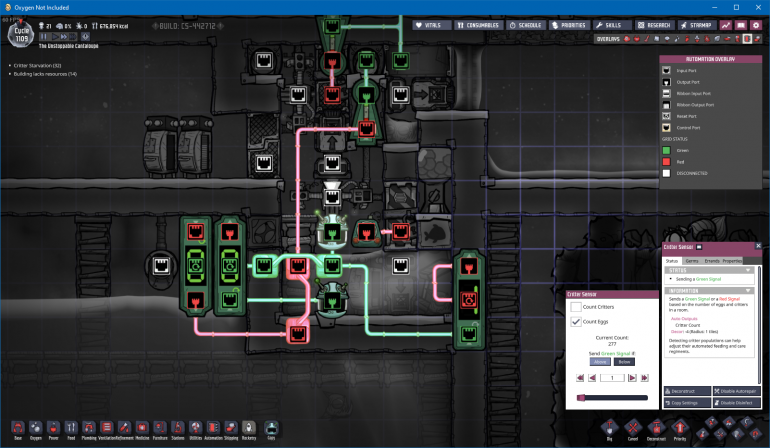The image size is (770, 448).
Task: Click the Critter Sensor title codex icon
Action: 699,247
